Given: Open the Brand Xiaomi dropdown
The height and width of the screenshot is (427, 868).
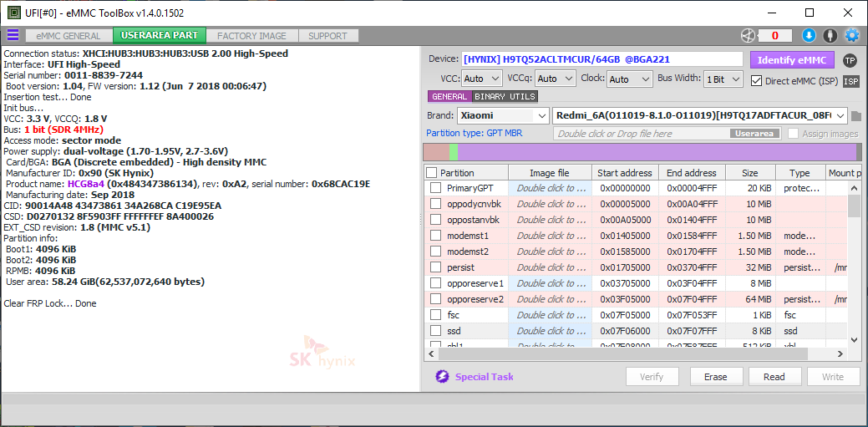Looking at the screenshot, I should pyautogui.click(x=503, y=116).
